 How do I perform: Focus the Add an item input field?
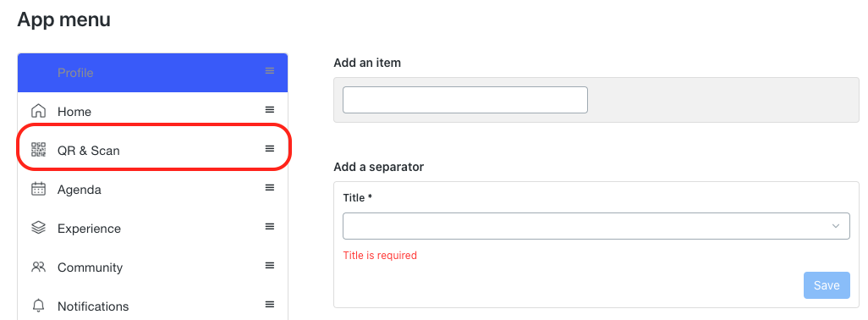click(465, 100)
